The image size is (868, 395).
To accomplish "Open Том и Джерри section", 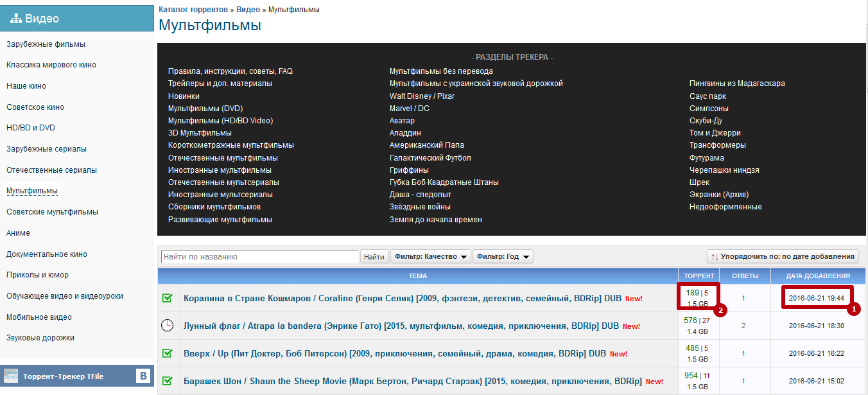I will click(x=715, y=133).
